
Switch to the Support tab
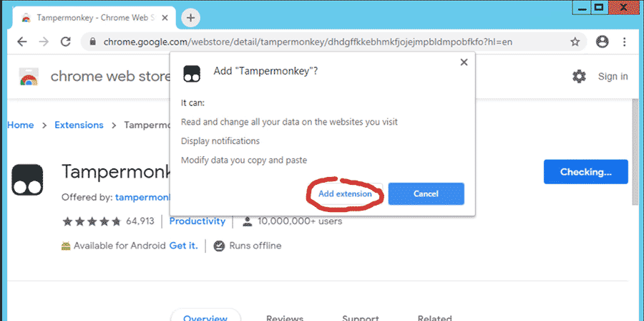(x=360, y=318)
